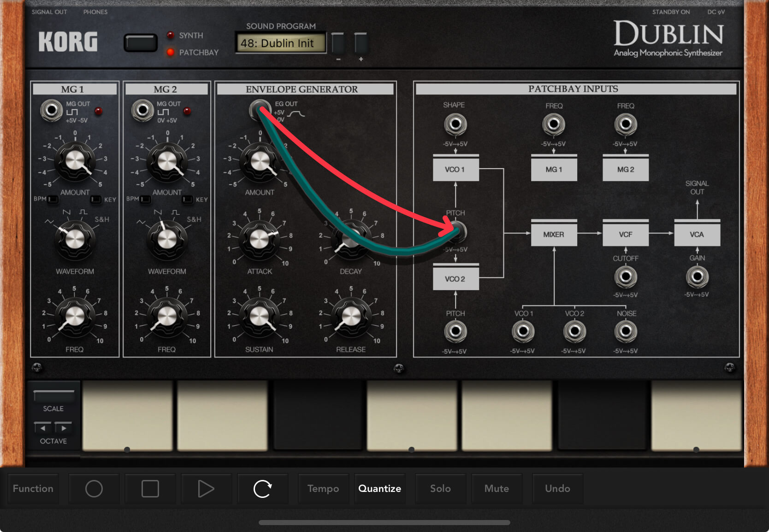
Task: Step to previous sound program with minus
Action: click(338, 44)
